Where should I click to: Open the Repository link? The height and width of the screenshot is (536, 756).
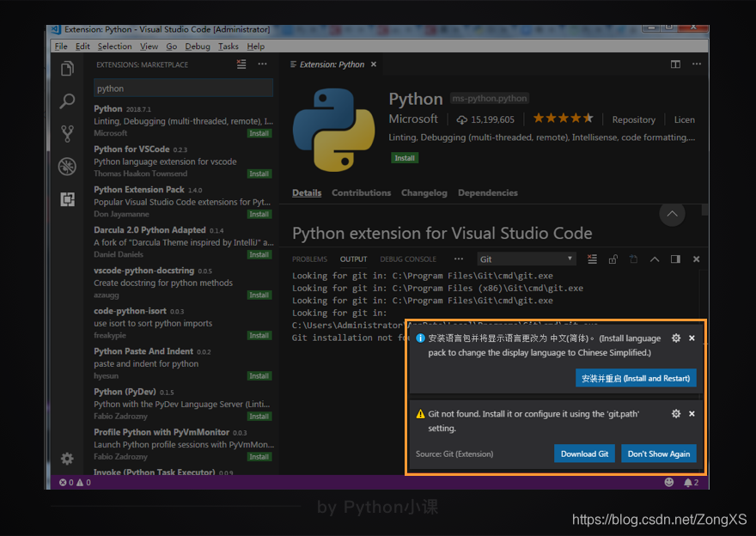click(x=633, y=120)
